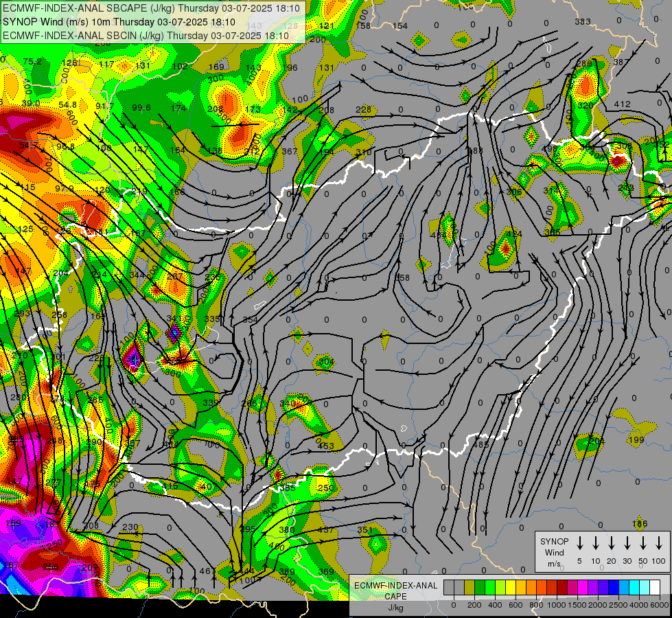Click the map value 293
This screenshot has width=672, height=618.
pos(22,313)
